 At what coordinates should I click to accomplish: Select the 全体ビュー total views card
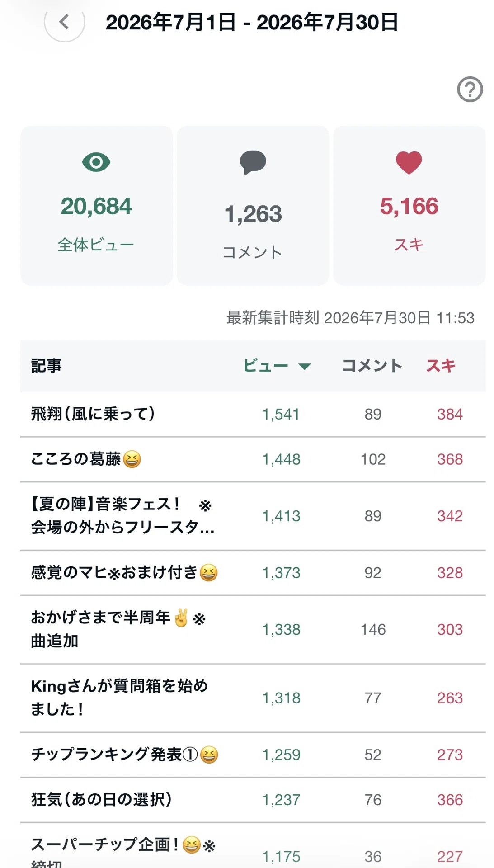point(96,206)
